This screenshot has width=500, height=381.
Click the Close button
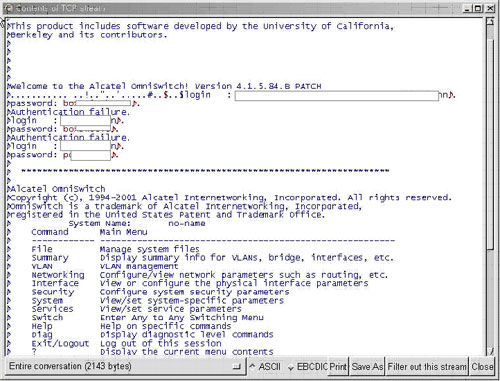482,367
